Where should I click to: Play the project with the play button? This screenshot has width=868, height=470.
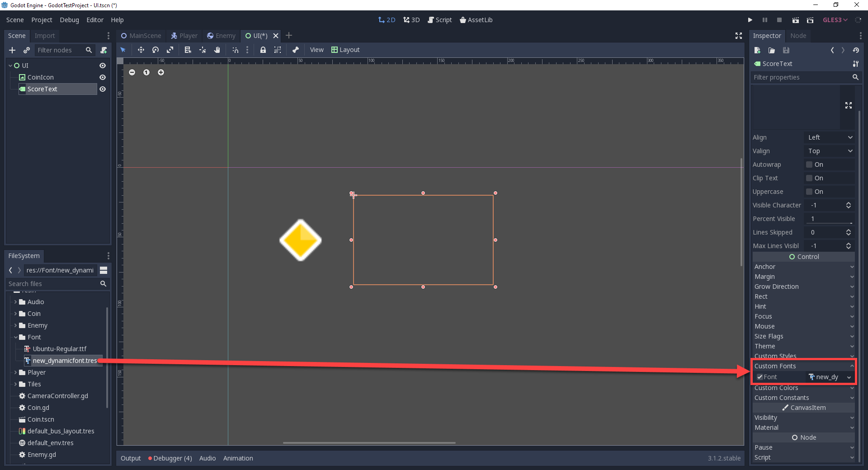pos(750,20)
